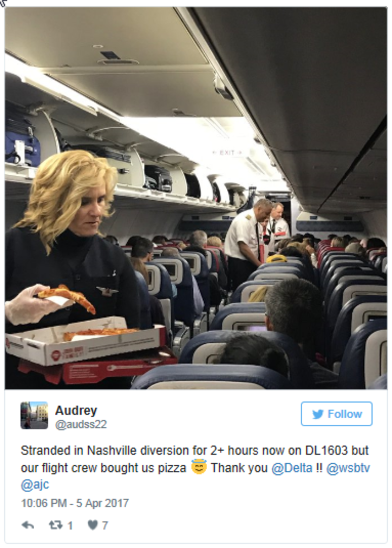Click the reply arrow icon under the tweet
The width and height of the screenshot is (392, 548).
pyautogui.click(x=28, y=525)
